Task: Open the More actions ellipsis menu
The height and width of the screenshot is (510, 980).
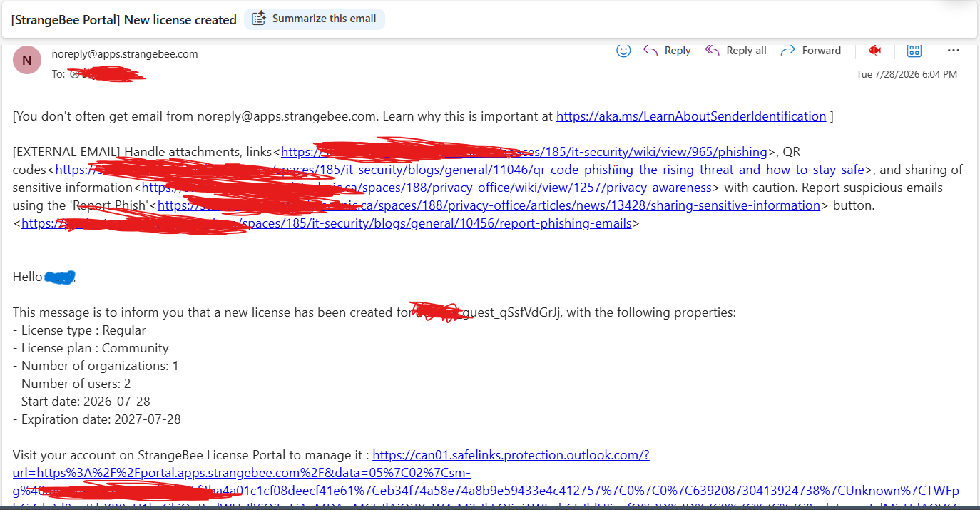Action: [953, 51]
